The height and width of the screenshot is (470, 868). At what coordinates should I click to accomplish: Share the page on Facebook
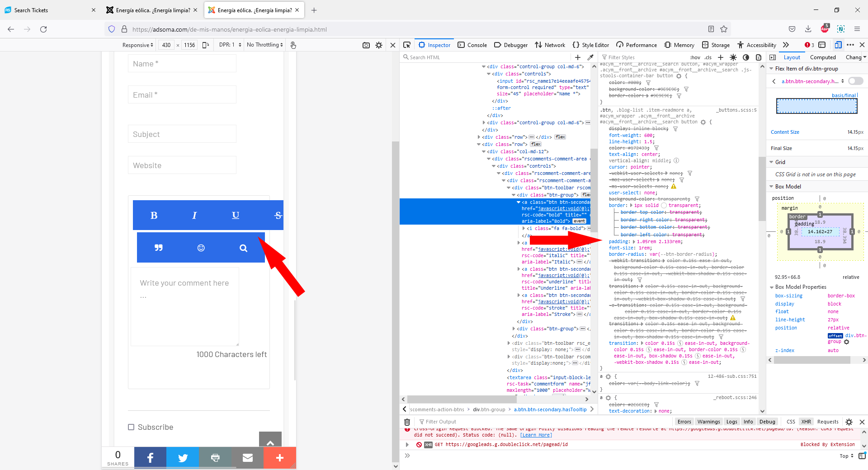point(150,458)
